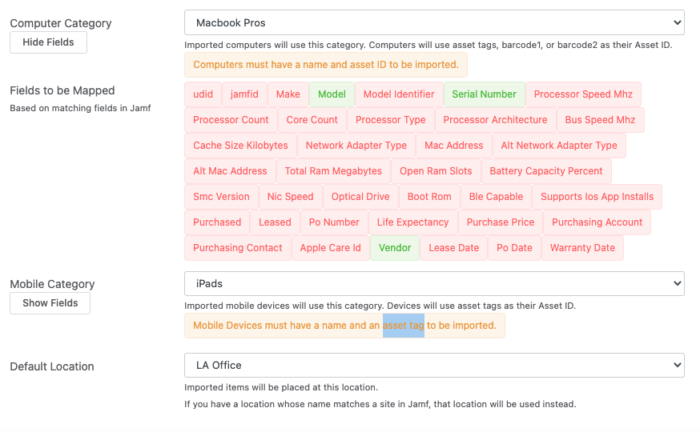Select the jamfid field tag
The image size is (700, 432).
(244, 94)
